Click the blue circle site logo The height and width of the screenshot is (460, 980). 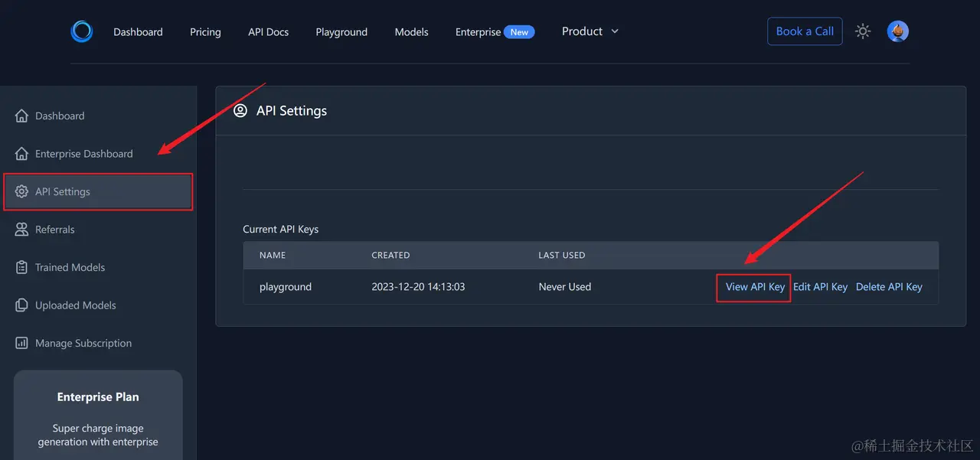82,31
